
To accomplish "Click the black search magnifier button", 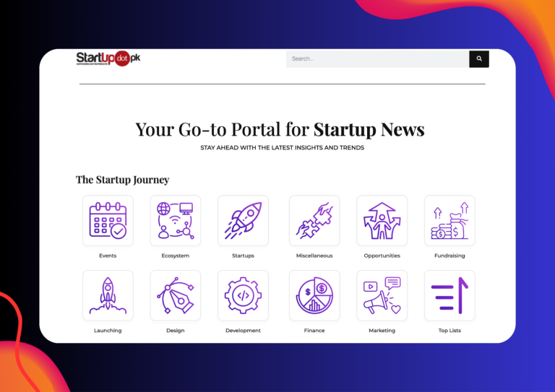I will point(479,58).
